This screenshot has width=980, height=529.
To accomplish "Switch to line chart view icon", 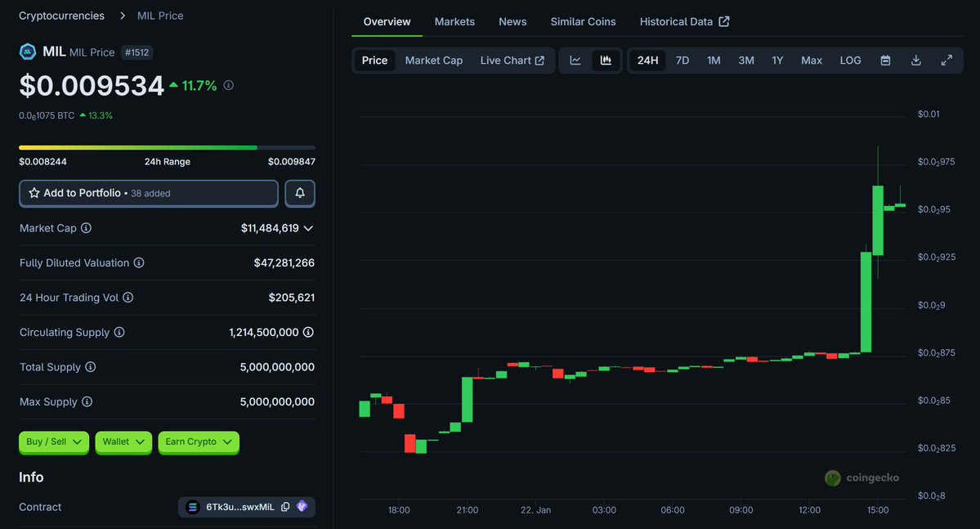I will [575, 61].
